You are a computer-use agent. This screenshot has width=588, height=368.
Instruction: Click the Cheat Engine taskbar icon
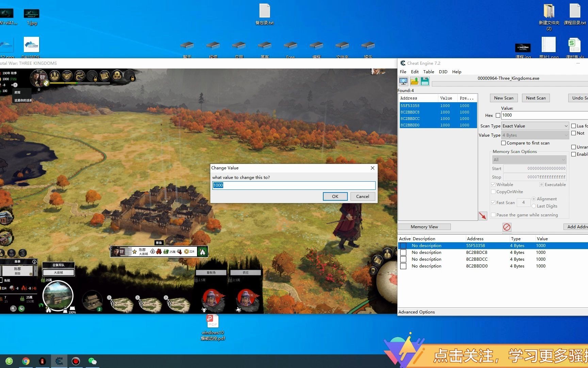59,361
